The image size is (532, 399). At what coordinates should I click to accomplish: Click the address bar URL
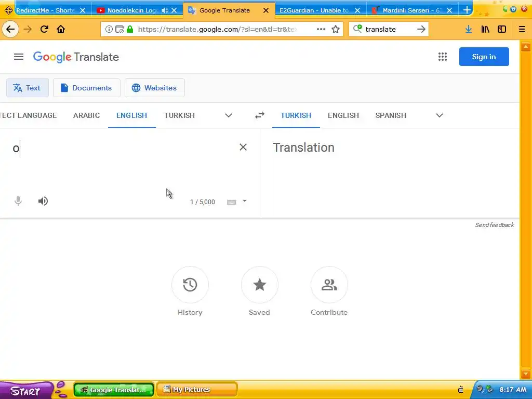pos(217,29)
